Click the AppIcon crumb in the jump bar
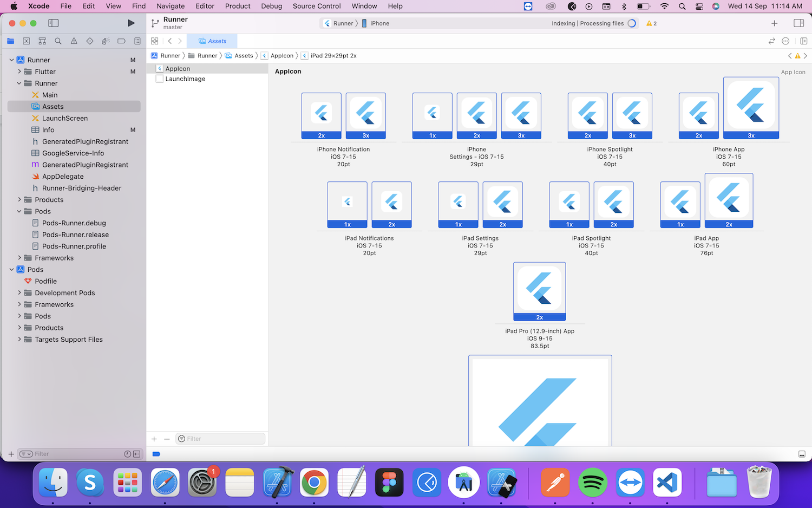The height and width of the screenshot is (508, 812). click(x=277, y=56)
